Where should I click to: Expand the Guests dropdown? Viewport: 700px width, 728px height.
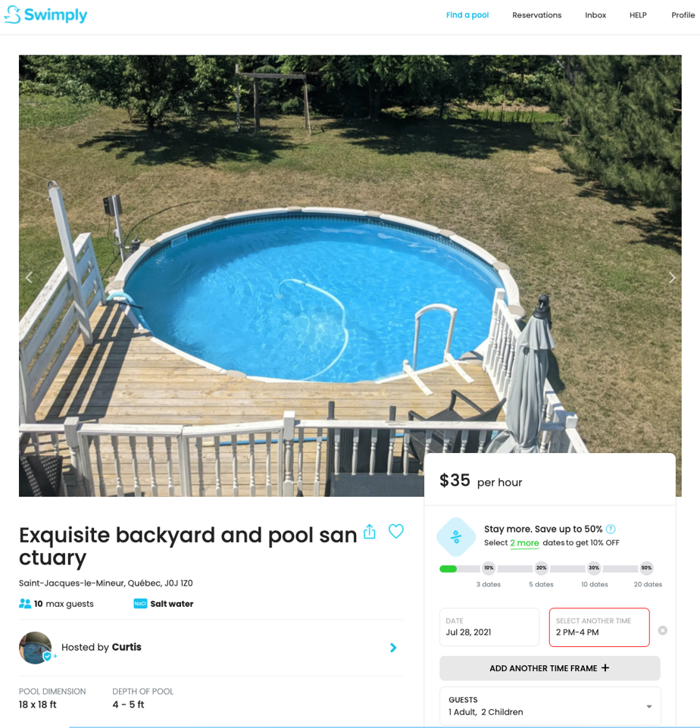[x=550, y=706]
